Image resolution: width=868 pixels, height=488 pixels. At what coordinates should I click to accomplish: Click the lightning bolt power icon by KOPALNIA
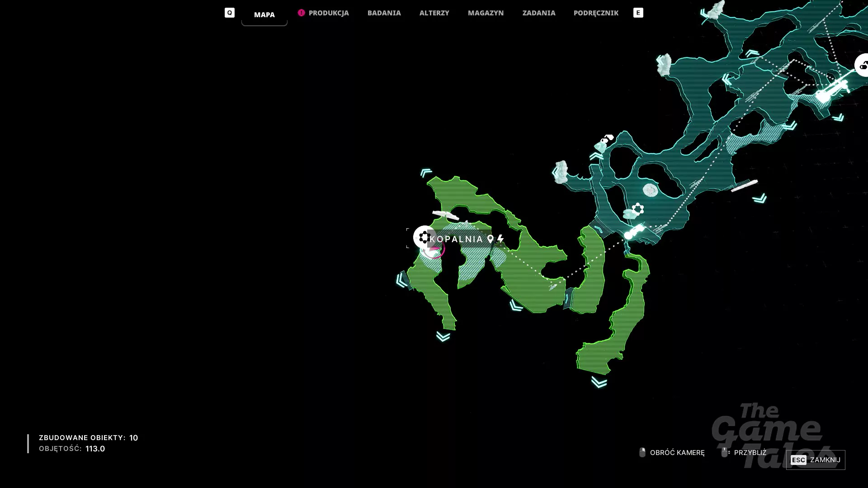500,239
